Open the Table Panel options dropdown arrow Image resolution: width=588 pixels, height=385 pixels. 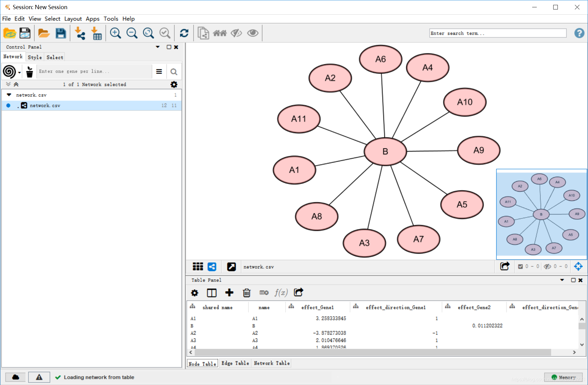(x=562, y=280)
